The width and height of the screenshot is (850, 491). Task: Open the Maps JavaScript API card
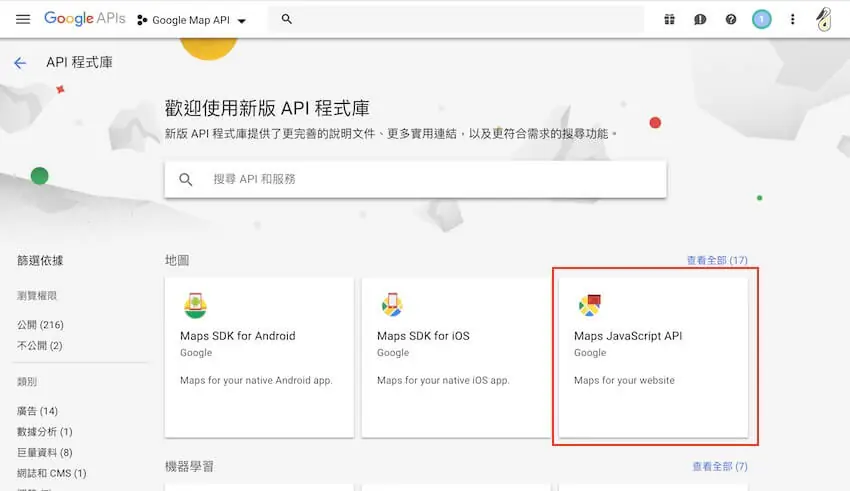[x=653, y=358]
